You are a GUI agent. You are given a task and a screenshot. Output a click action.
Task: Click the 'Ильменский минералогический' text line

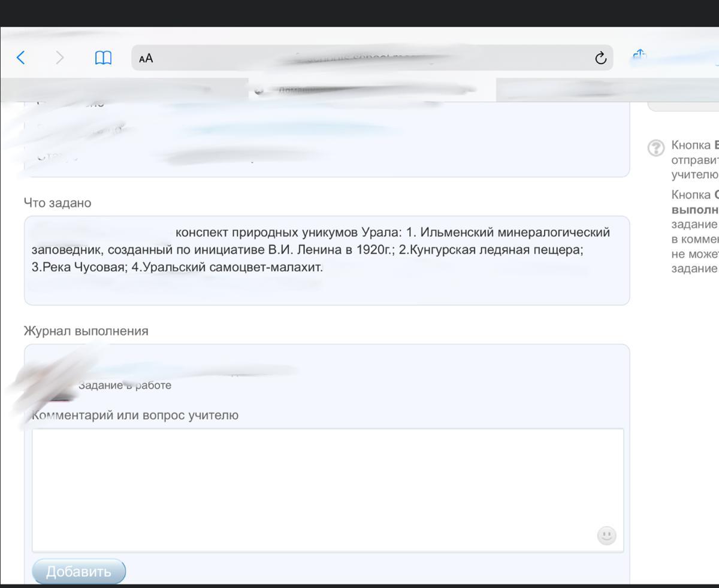coord(515,232)
